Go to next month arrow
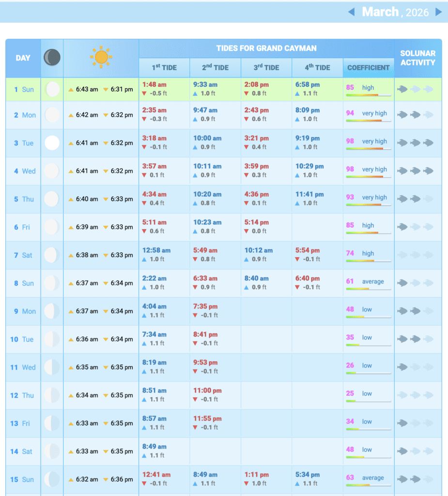This screenshot has width=448, height=496. click(438, 12)
